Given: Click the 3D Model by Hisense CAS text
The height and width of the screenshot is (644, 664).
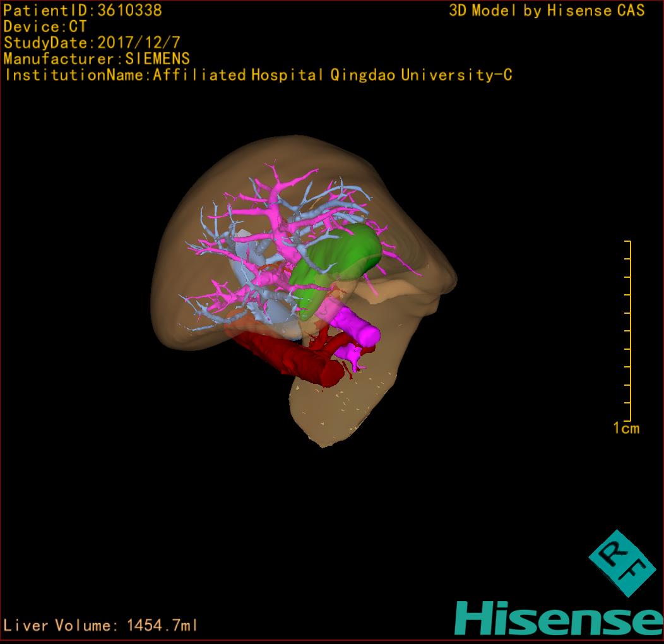Looking at the screenshot, I should click(547, 11).
